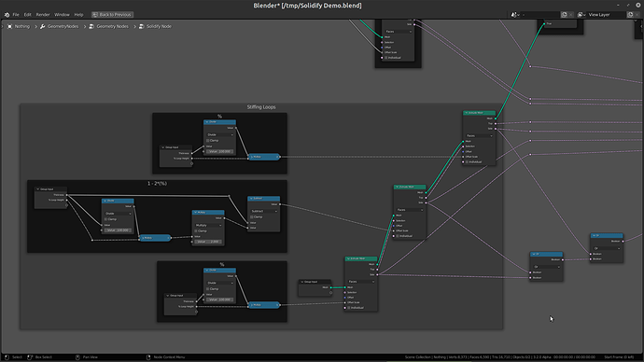Collapse the expanded Multiply node header arrow
Viewport: 644px width, 362px height.
pos(195,213)
